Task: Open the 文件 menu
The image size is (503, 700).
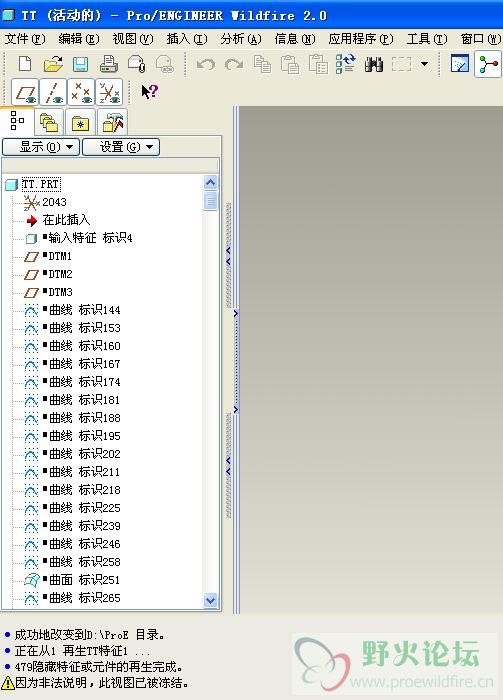Action: 25,39
